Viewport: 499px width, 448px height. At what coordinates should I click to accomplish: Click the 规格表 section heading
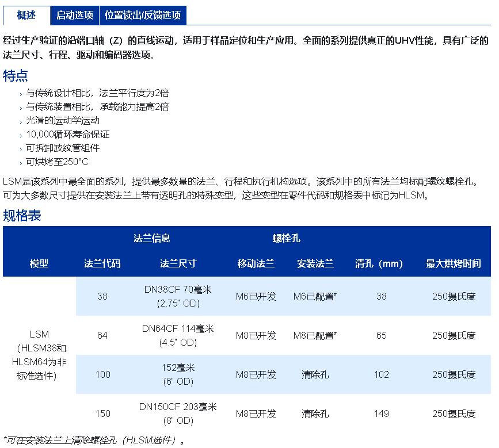coord(22,216)
